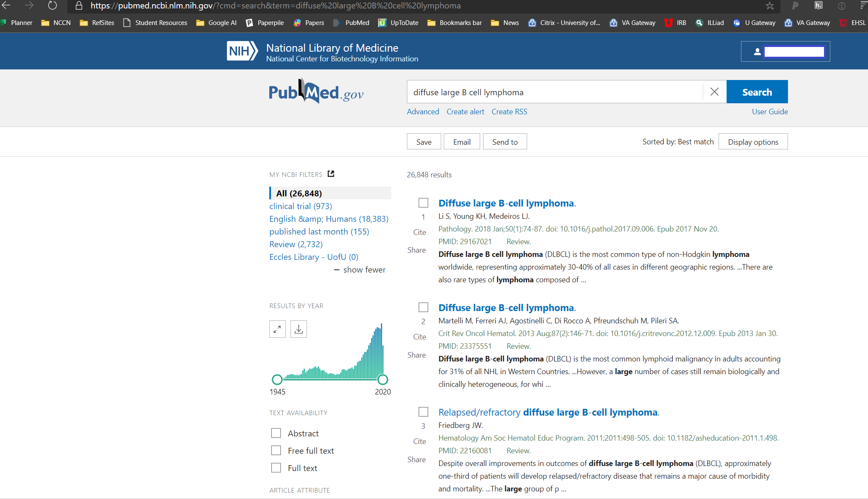868x499 pixels.
Task: Open the Display options dropdown
Action: coord(753,142)
